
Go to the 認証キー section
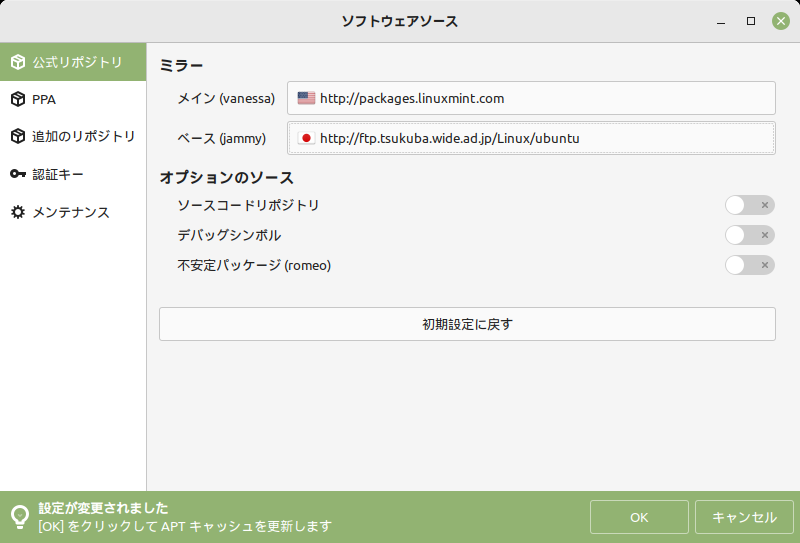click(x=73, y=174)
